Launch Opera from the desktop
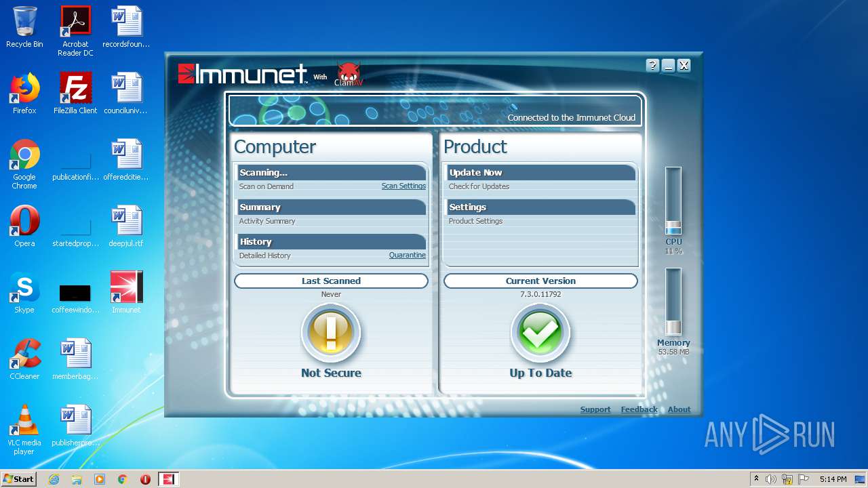 point(24,226)
